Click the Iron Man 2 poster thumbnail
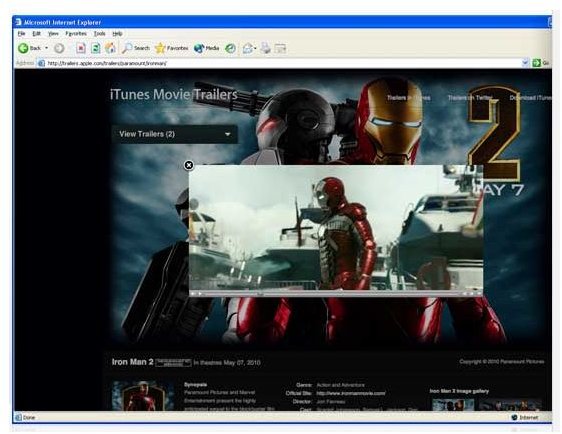Image resolution: width=562 pixels, height=434 pixels. click(143, 396)
